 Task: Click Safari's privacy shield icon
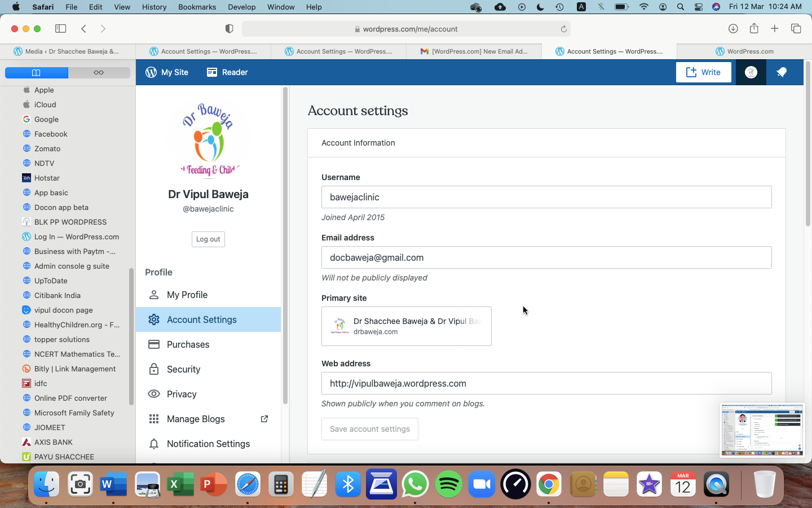229,29
